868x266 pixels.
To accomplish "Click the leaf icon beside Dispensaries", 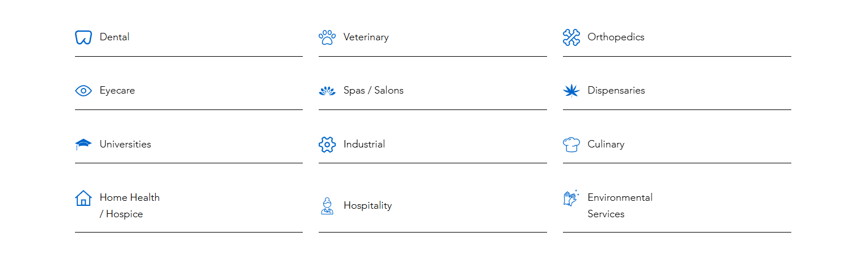I will 571,91.
